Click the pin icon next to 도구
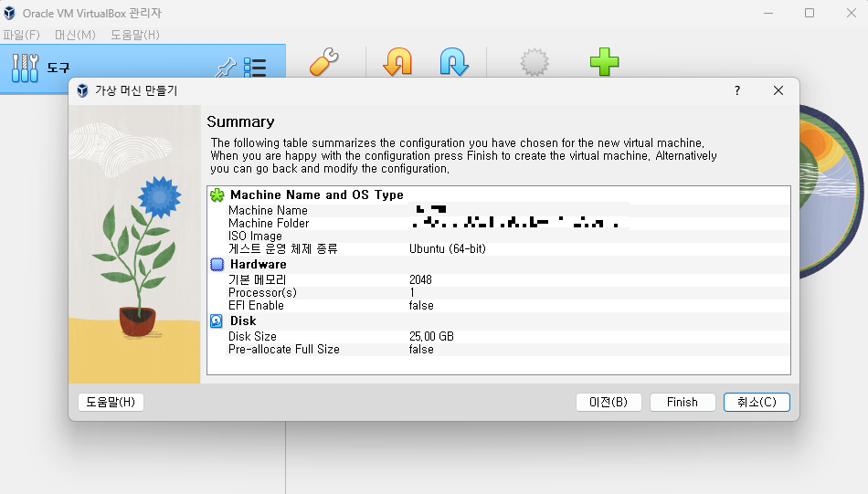The image size is (868, 494). click(226, 68)
